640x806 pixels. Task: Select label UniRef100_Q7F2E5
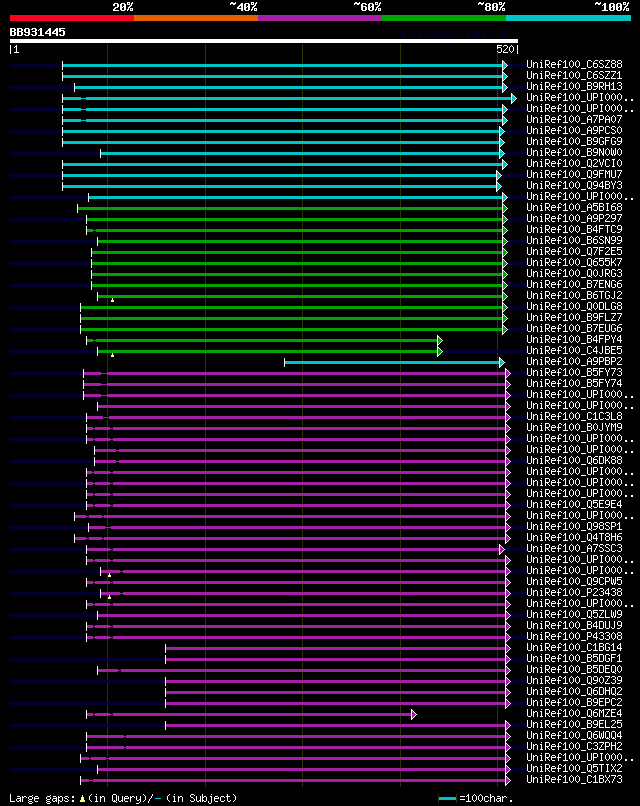point(574,251)
